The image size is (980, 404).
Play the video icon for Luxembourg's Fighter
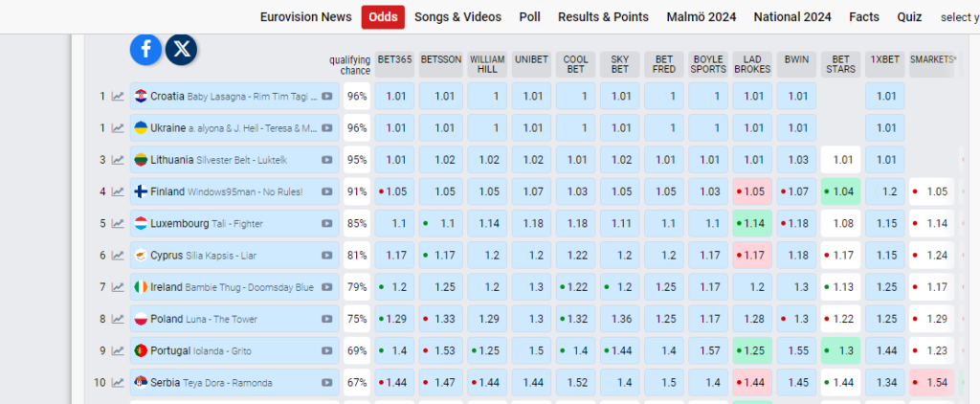[x=326, y=224]
